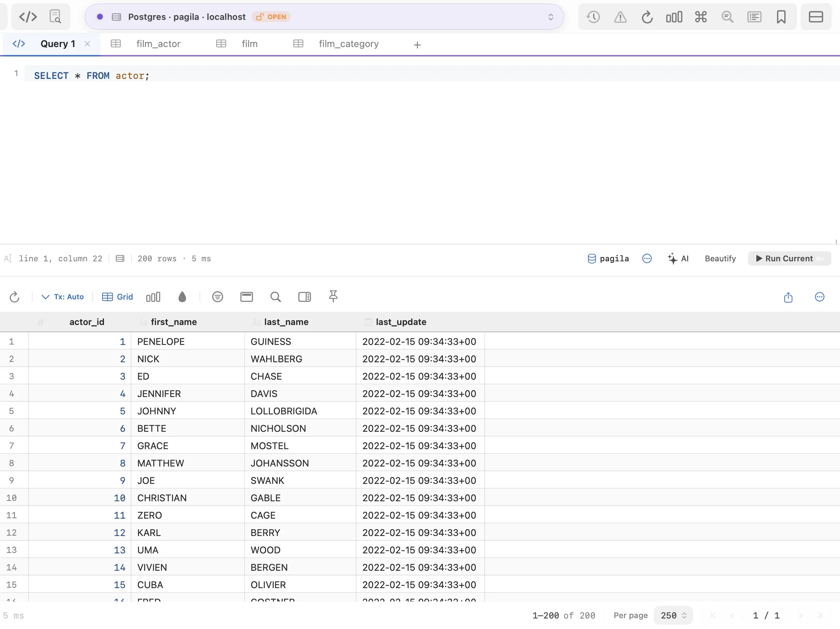840x629 pixels.
Task: Open the Tx: Auto transaction dropdown
Action: [x=63, y=297]
